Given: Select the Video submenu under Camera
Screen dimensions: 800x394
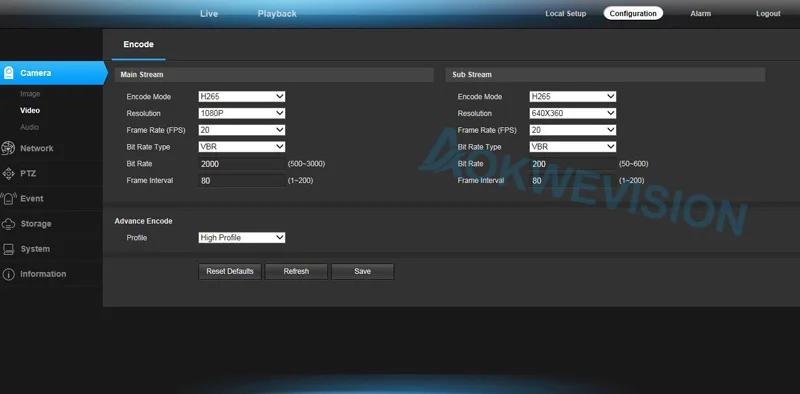Looking at the screenshot, I should [30, 110].
